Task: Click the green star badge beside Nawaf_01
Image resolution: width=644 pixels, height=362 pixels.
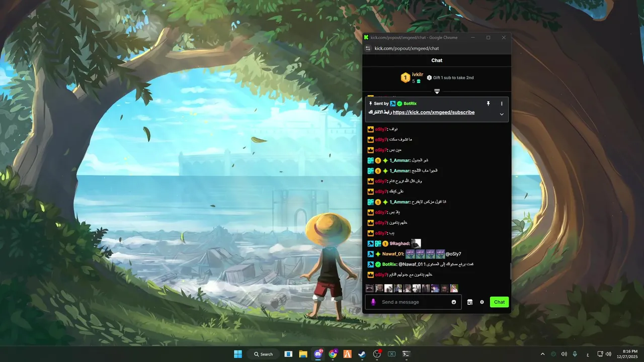Action: (378, 254)
